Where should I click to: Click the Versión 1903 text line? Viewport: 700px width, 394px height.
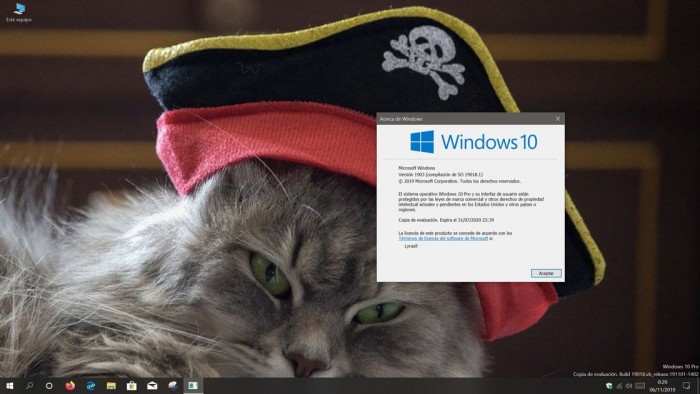coord(441,175)
